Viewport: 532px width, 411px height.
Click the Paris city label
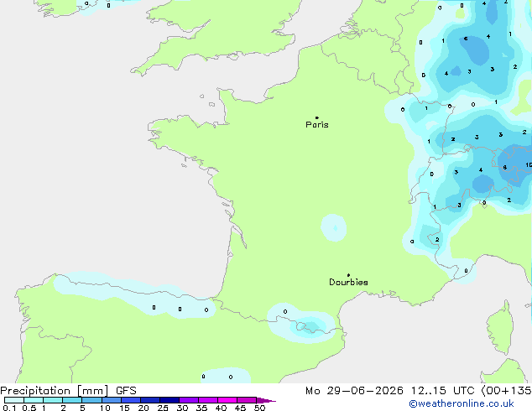coord(317,125)
